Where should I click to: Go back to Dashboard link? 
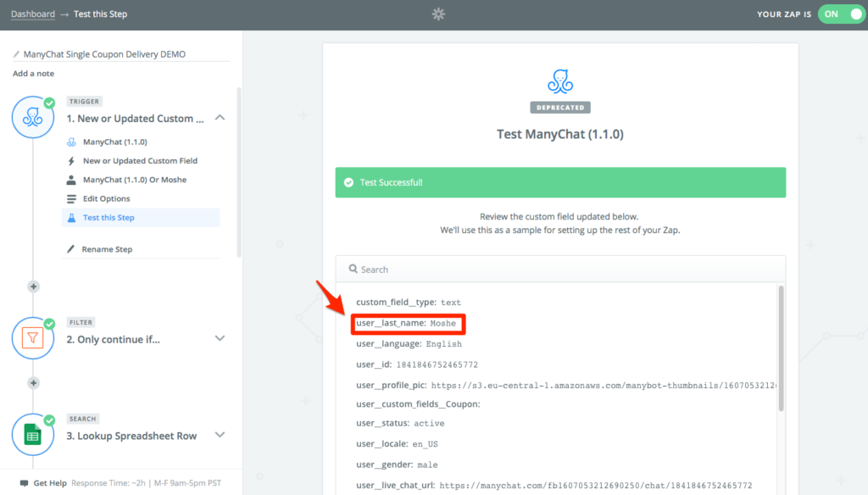point(33,14)
